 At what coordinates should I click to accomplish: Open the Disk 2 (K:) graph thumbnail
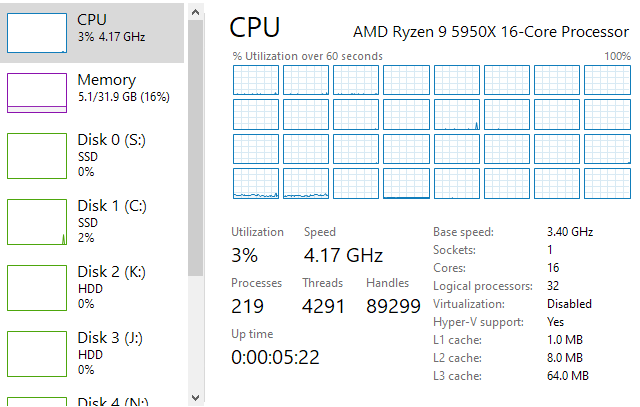point(36,287)
